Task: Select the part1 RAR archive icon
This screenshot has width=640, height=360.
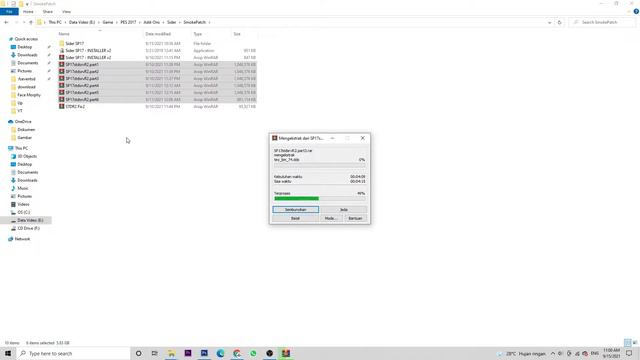Action: pyautogui.click(x=62, y=64)
